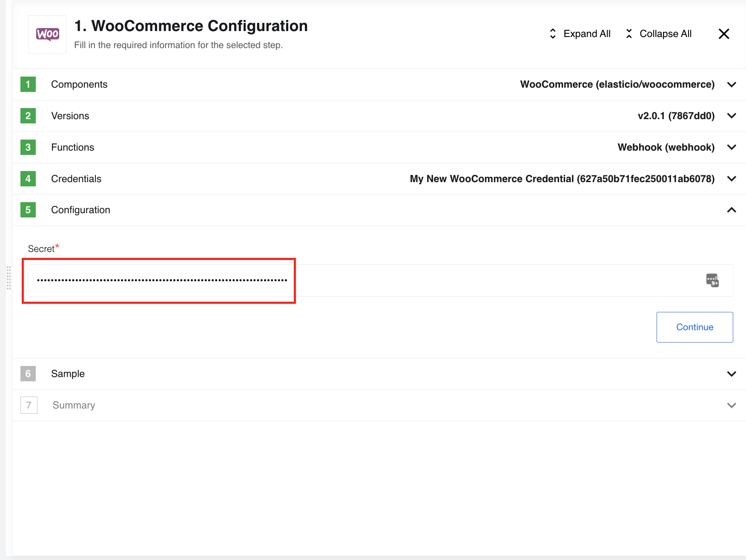Viewport: 746px width, 560px height.
Task: Expand the Sample section chevron
Action: tap(732, 374)
